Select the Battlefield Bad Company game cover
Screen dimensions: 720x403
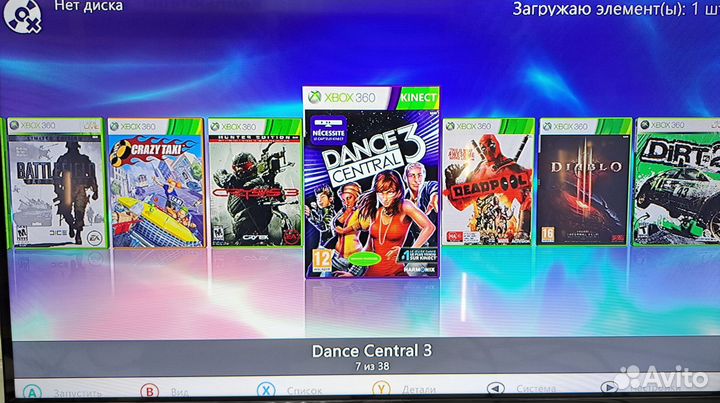click(57, 183)
